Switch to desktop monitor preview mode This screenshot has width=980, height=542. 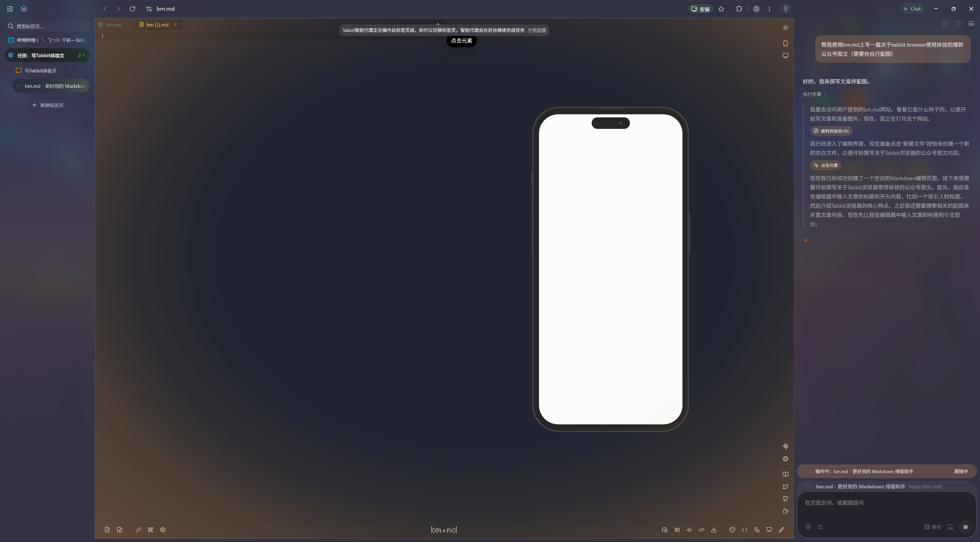pyautogui.click(x=785, y=56)
